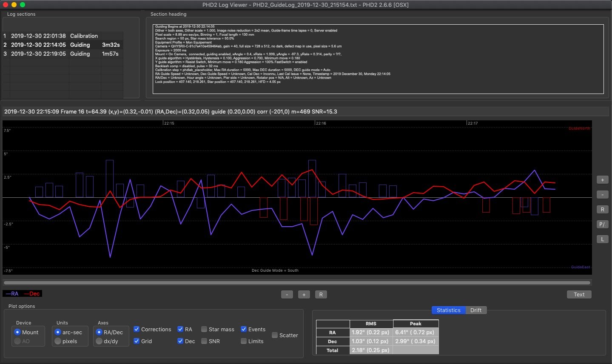The height and width of the screenshot is (364, 612).
Task: Click the Peak column header in statistics table
Action: [x=416, y=324]
